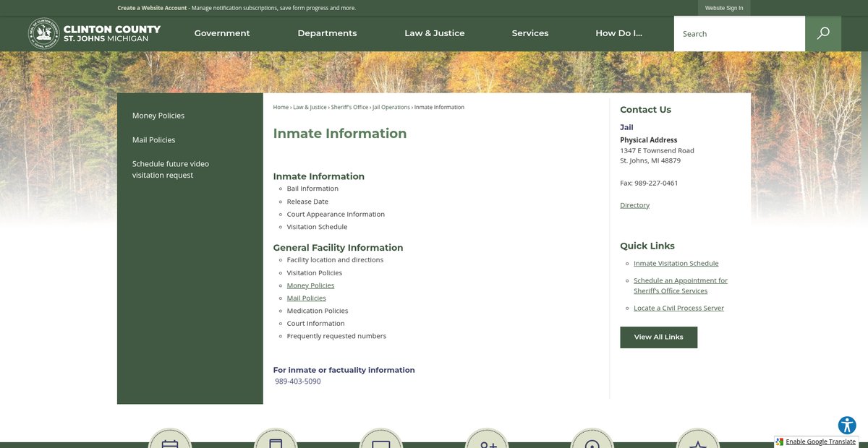
Task: Open the Departments menu
Action: 327,33
